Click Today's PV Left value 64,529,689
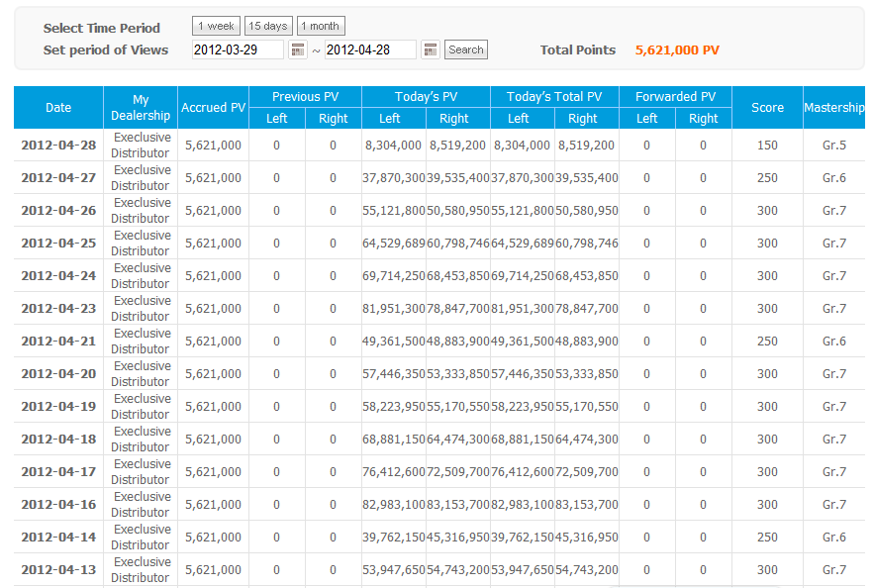This screenshot has height=588, width=874. pyautogui.click(x=394, y=244)
